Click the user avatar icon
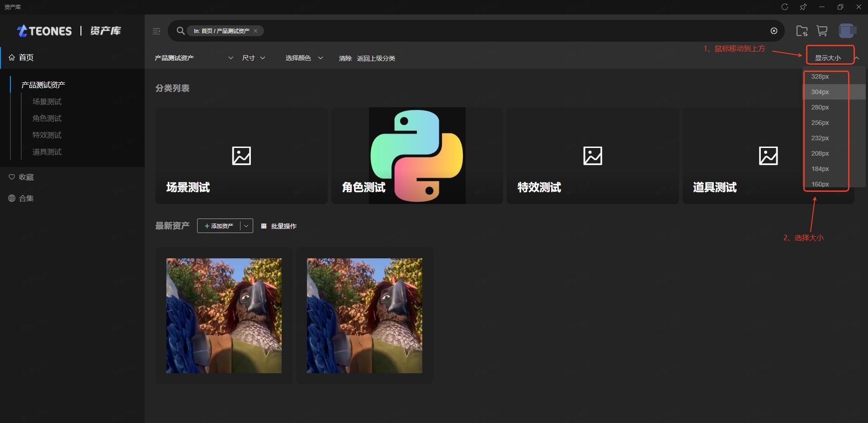The width and height of the screenshot is (868, 423). click(846, 31)
